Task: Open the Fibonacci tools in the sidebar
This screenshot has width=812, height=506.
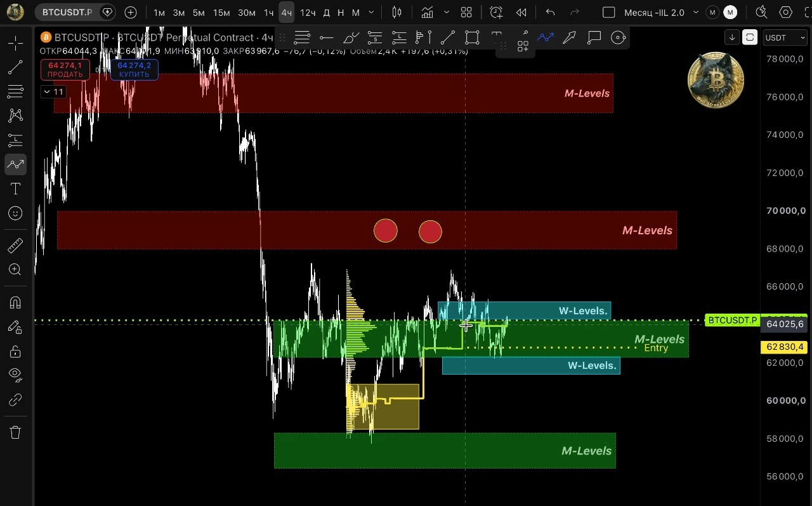Action: [15, 91]
